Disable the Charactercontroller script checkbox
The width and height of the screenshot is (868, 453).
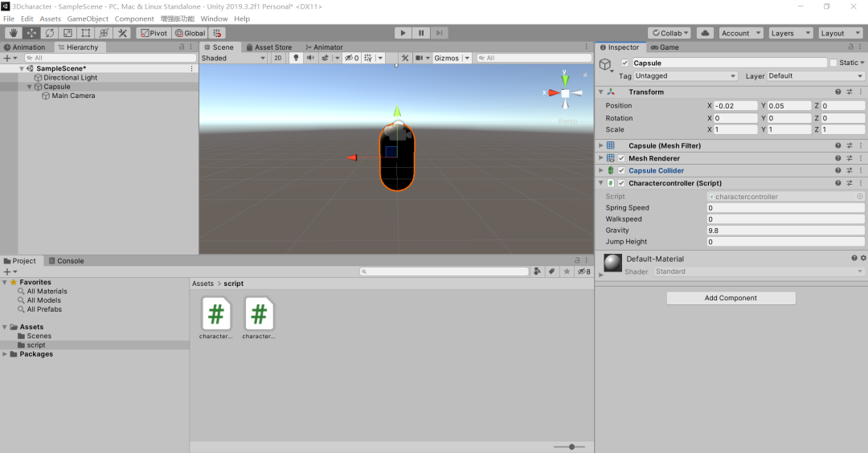[621, 183]
